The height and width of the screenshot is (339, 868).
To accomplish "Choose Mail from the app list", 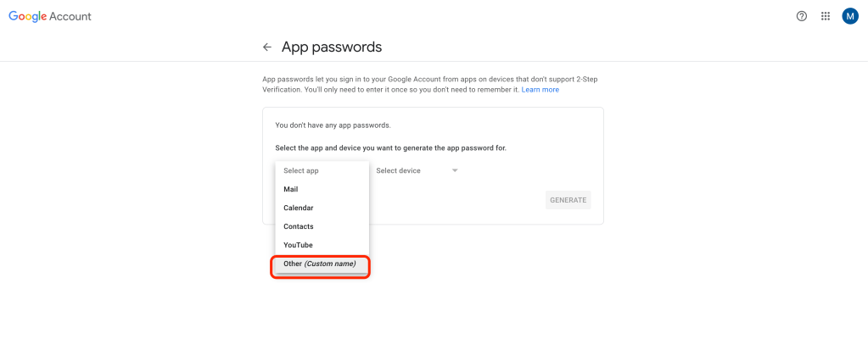I will (291, 189).
